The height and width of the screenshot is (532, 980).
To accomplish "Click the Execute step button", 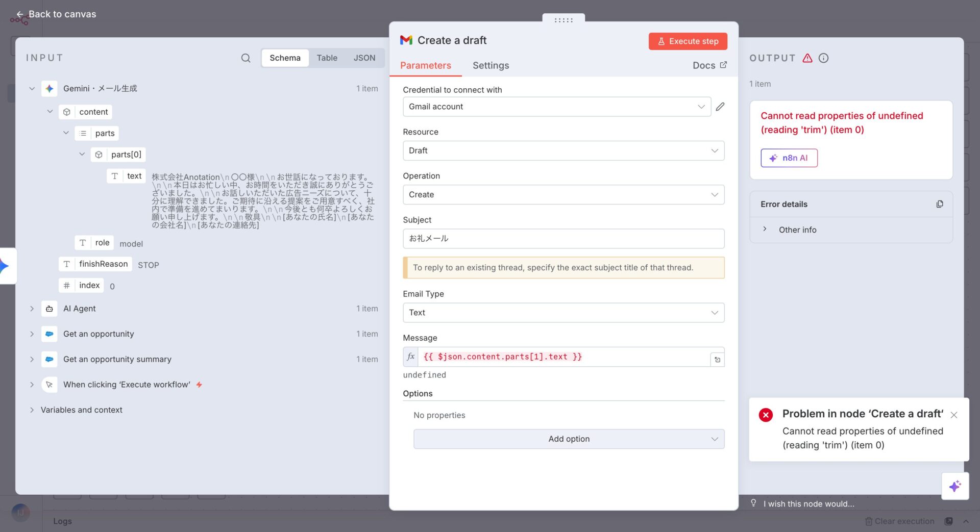I will pos(688,41).
